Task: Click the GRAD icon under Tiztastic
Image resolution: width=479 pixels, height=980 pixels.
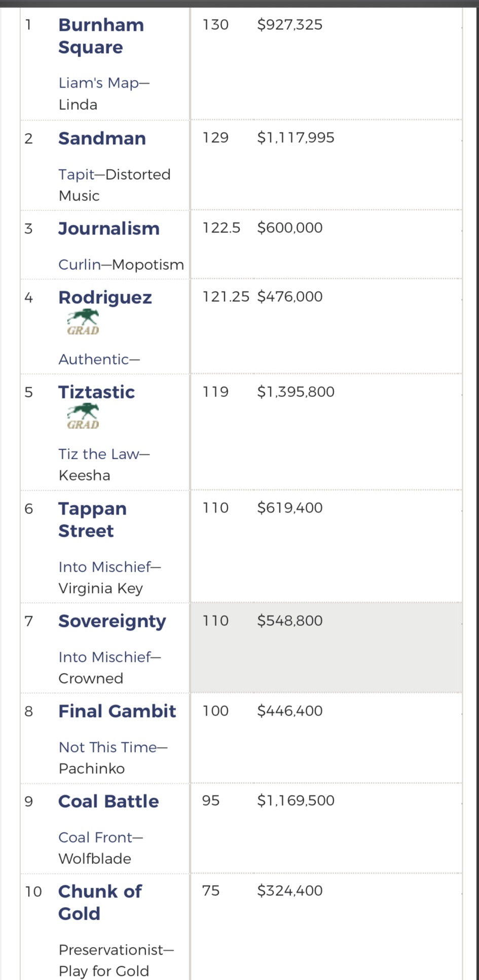Action: click(x=83, y=417)
